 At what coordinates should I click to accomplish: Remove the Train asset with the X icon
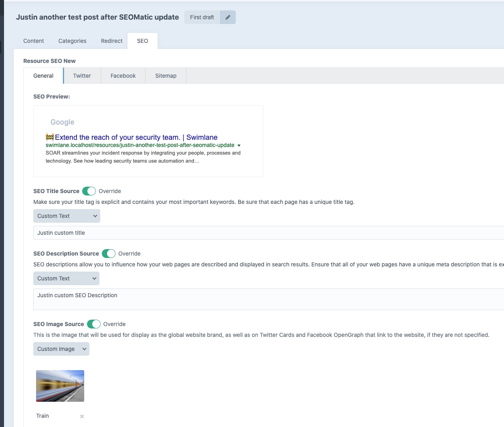[x=81, y=416]
